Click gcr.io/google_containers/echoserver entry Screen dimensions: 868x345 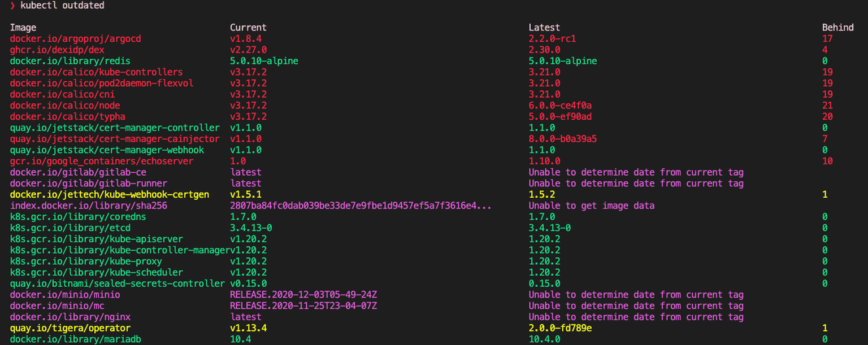pyautogui.click(x=102, y=161)
